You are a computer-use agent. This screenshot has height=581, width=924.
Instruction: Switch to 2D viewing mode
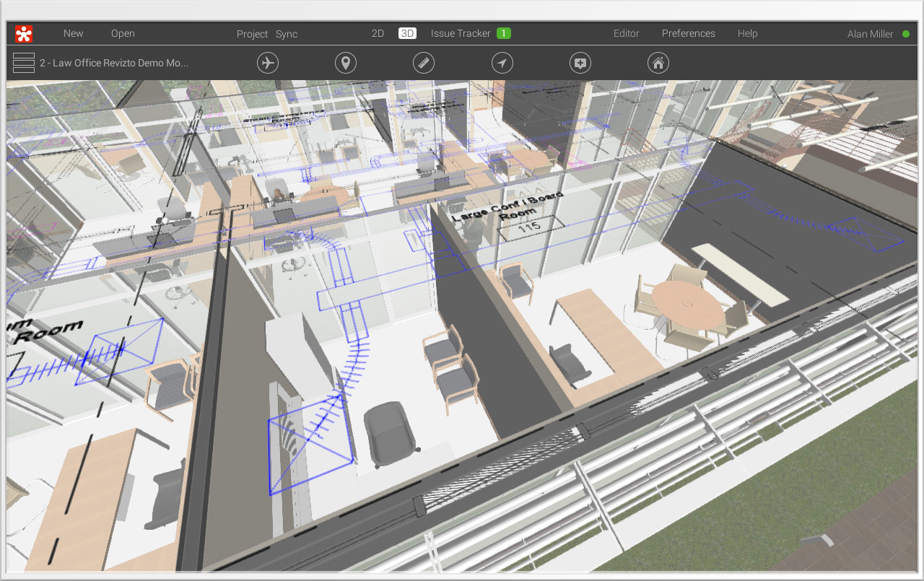378,33
